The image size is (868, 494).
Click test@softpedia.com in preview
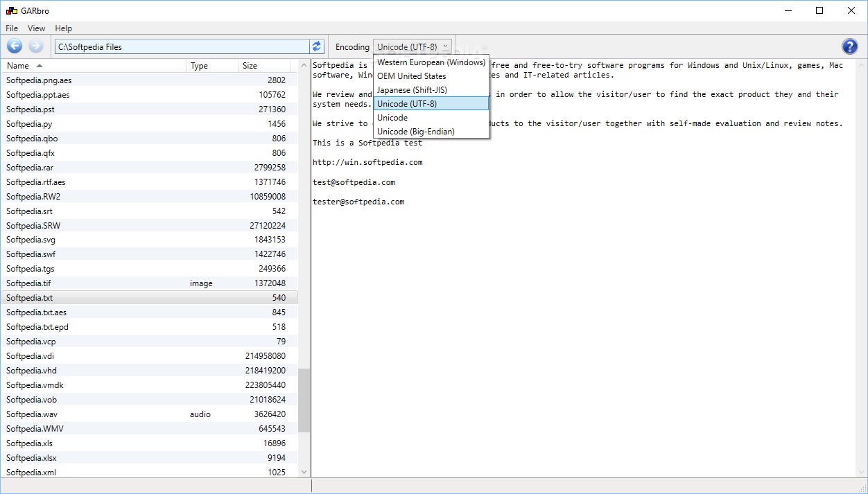click(x=354, y=183)
